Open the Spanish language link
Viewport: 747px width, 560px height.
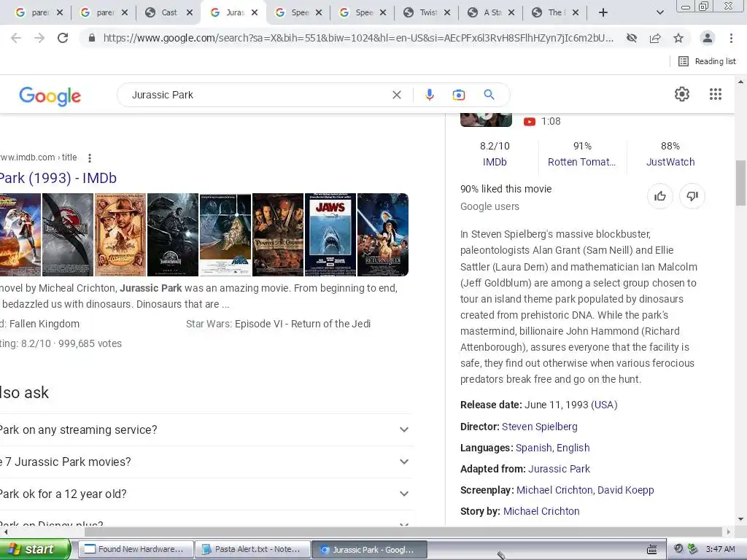pyautogui.click(x=533, y=448)
